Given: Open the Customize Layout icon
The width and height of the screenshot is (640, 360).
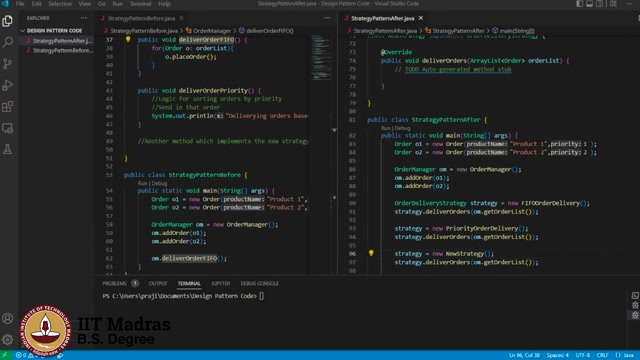Looking at the screenshot, I should click(x=613, y=4).
